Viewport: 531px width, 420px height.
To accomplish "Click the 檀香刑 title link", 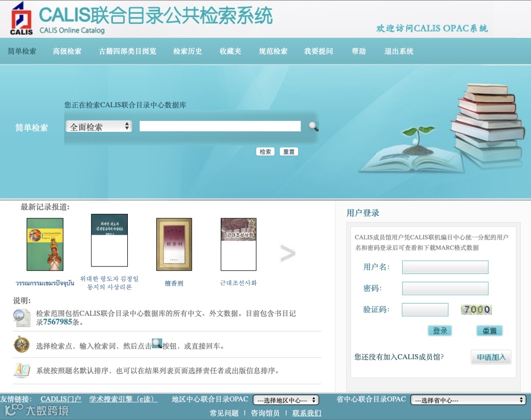I will tap(174, 283).
